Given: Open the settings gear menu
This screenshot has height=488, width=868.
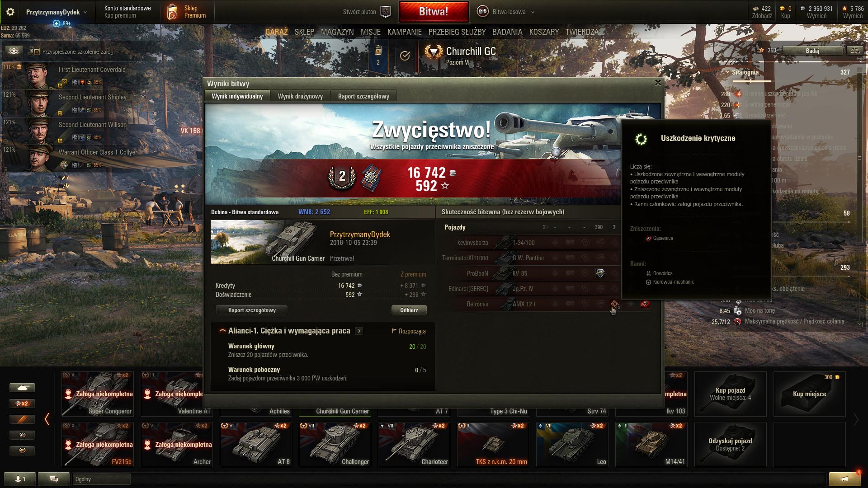Looking at the screenshot, I should 10,12.
